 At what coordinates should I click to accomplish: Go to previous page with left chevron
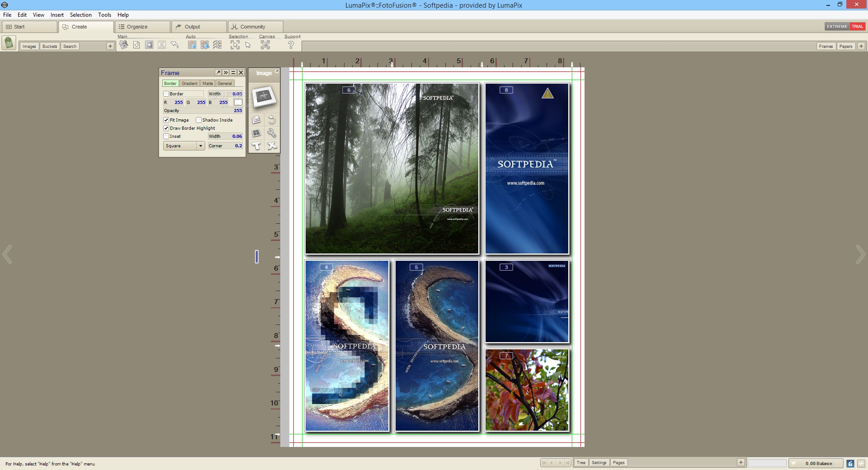coord(7,254)
